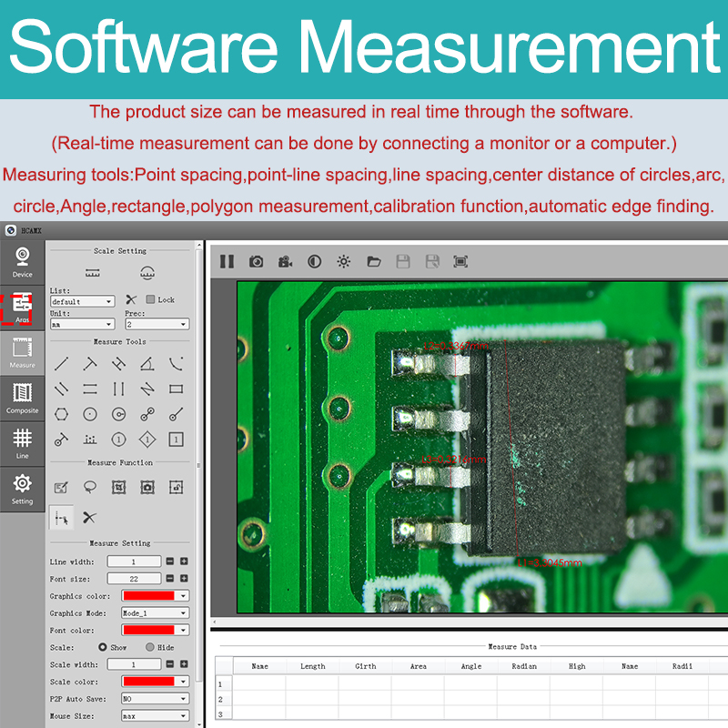Image resolution: width=728 pixels, height=728 pixels.
Task: Click the snapshot camera icon in toolbar
Action: pos(257,262)
